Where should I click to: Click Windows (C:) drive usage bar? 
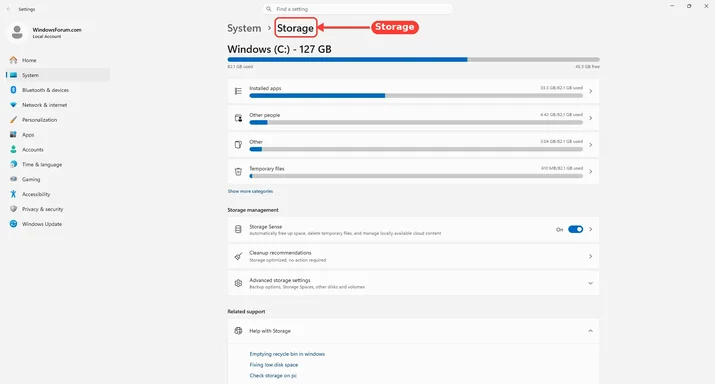point(414,59)
